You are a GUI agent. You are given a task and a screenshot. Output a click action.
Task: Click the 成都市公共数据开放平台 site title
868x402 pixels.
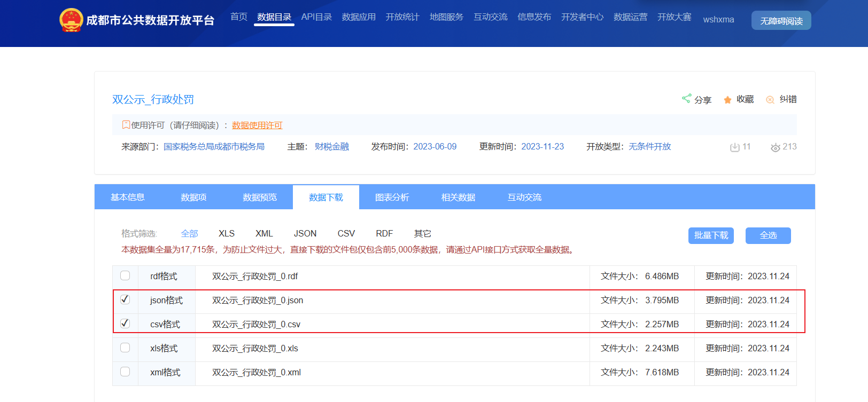[x=150, y=20]
